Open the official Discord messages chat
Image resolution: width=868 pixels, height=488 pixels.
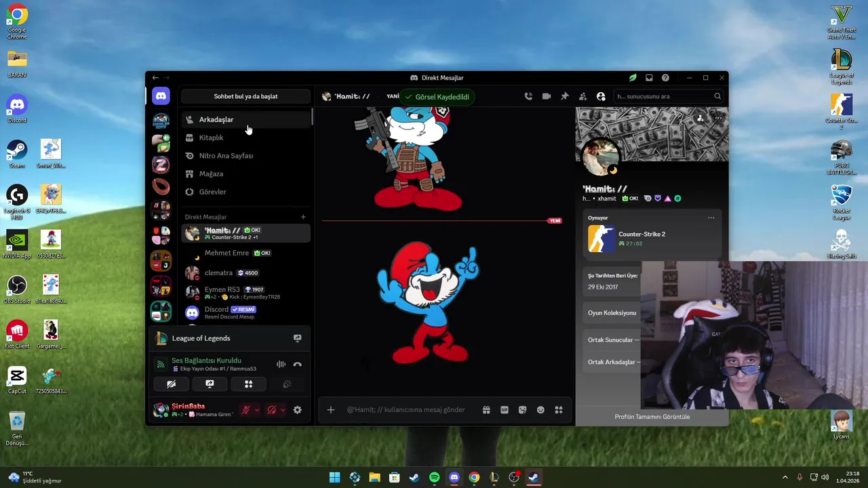pos(245,312)
